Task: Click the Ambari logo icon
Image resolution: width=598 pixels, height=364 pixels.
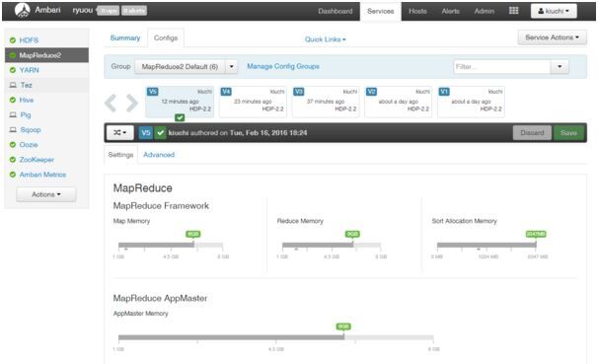Action: click(x=22, y=10)
